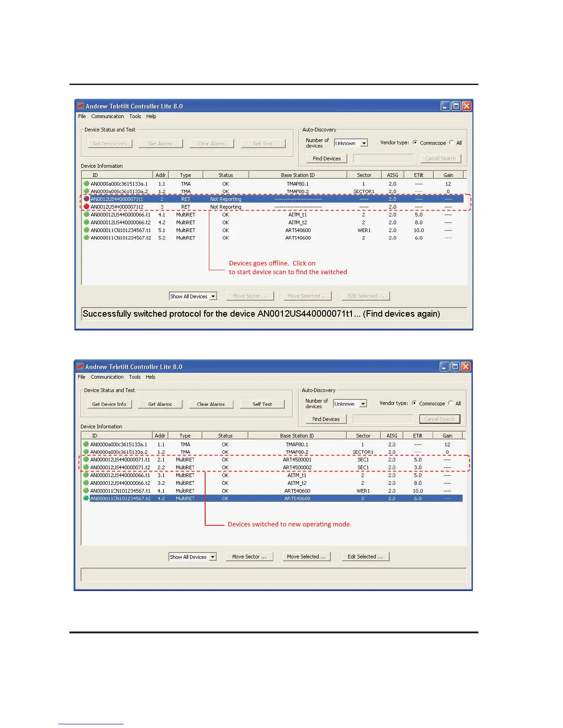Select Commscope vendor type in lower window
Viewport: 563px width, 728px height.
[x=414, y=403]
